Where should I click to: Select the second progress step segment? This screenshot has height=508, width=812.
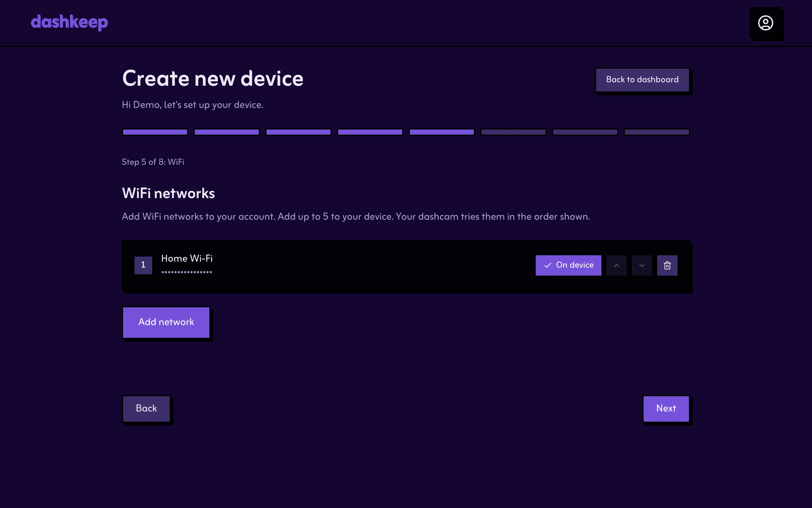click(227, 132)
